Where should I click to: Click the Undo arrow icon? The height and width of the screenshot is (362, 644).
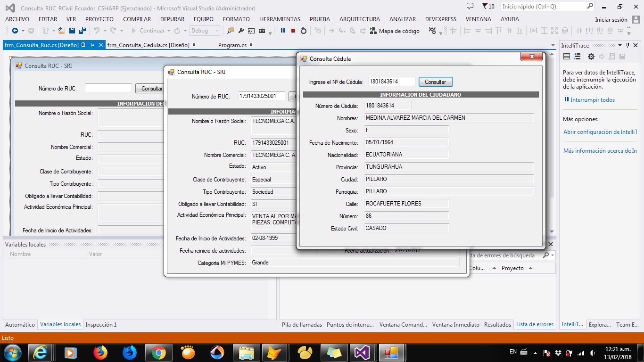[96, 31]
